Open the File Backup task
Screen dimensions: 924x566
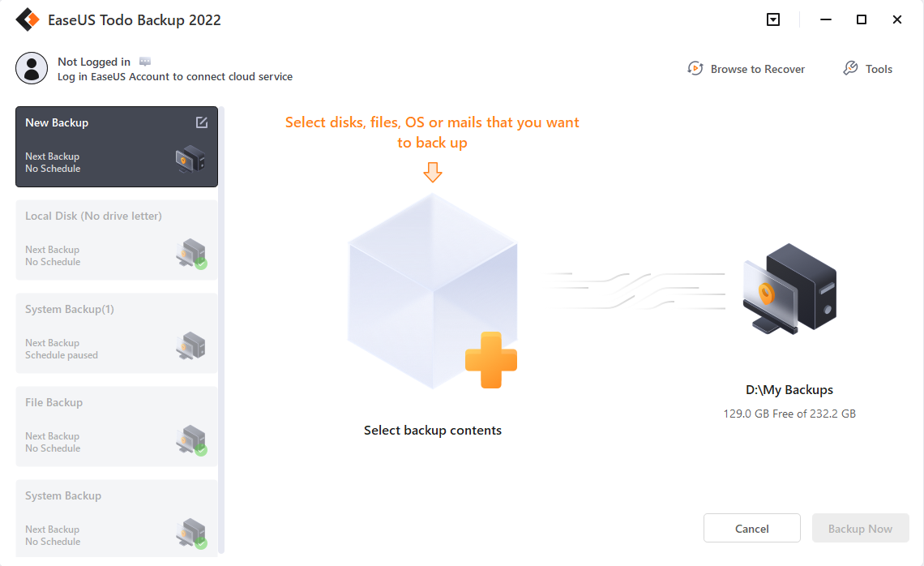click(117, 427)
